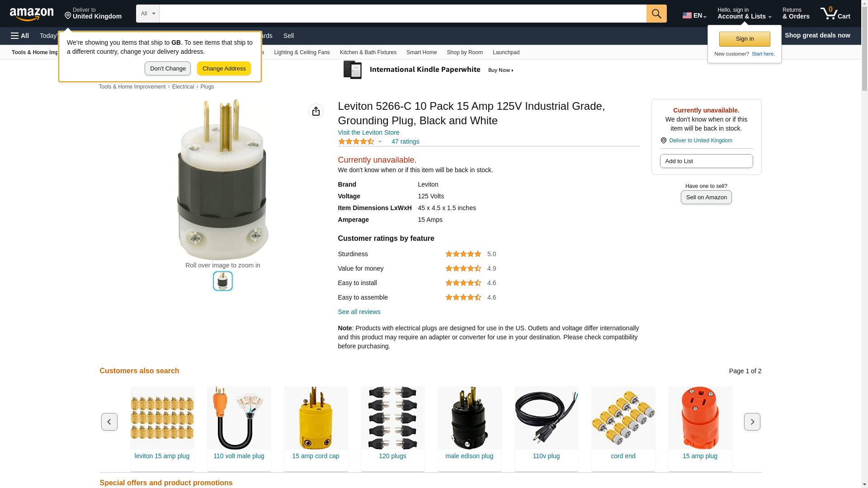The height and width of the screenshot is (488, 868).
Task: Open the Sell menu item
Action: [x=288, y=36]
